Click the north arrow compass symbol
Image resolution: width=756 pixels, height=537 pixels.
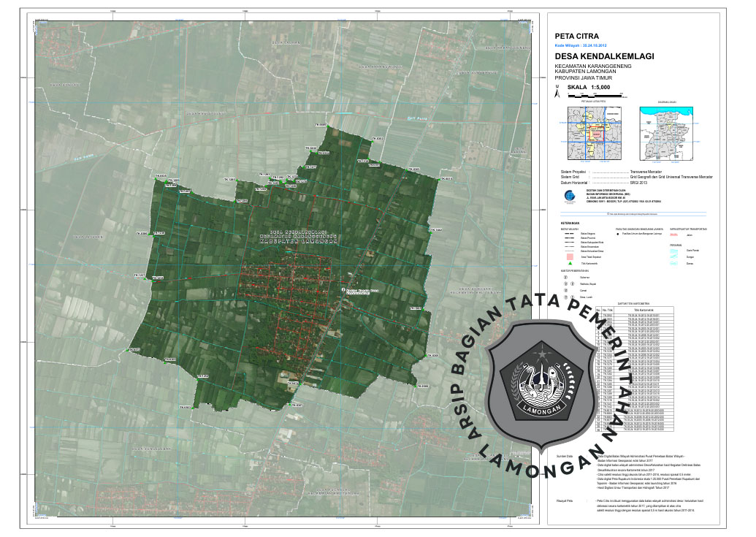pyautogui.click(x=557, y=94)
